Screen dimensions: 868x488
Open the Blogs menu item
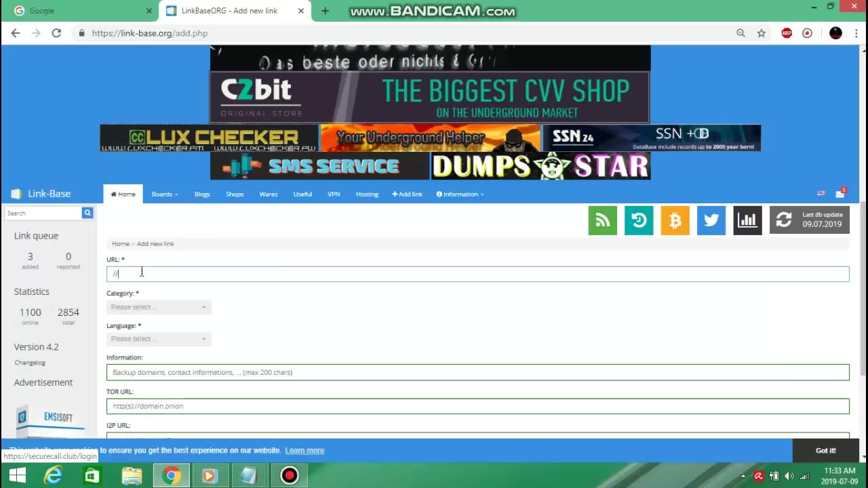coord(202,194)
